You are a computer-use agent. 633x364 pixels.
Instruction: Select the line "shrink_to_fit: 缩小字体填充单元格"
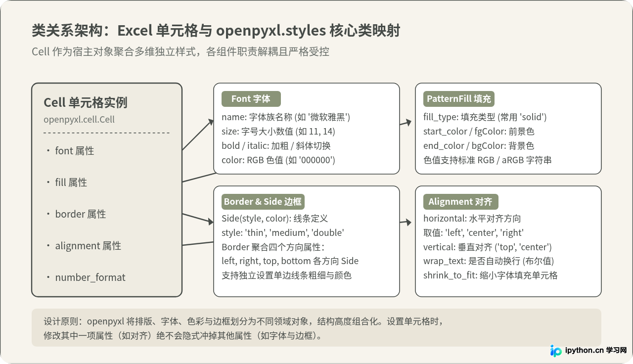pos(491,275)
